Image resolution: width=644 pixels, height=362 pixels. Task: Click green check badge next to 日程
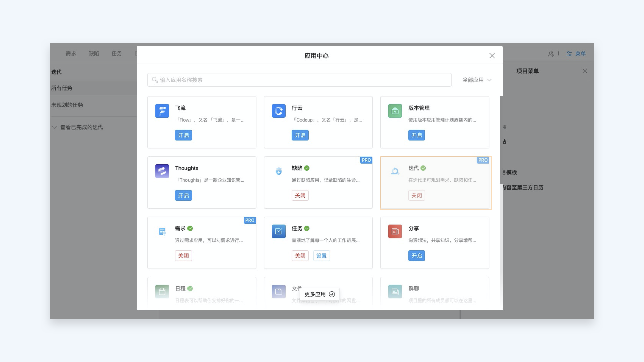(x=190, y=288)
